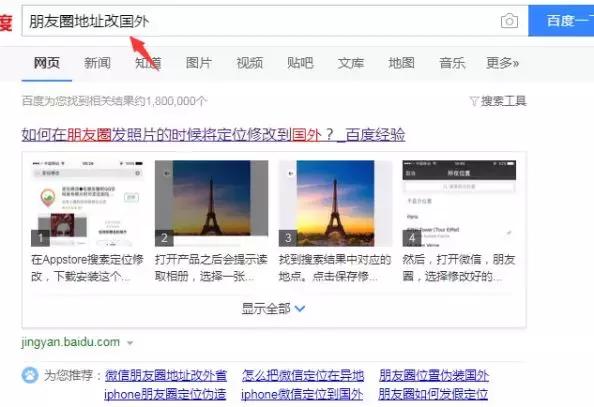Screen dimensions: 594x407
Task: Open step 3 sunset Eiffel thumbnail
Action: [x=335, y=204]
